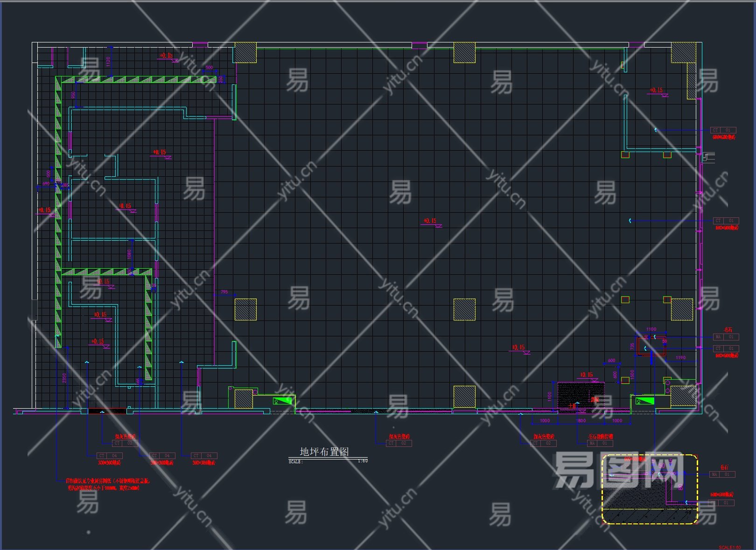Pick the 1800 dimension text
Viewport: 756px width, 550px height.
point(581,421)
